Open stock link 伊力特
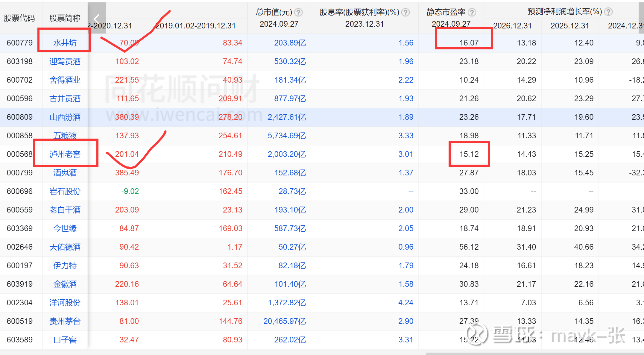This screenshot has width=644, height=355. (x=65, y=266)
